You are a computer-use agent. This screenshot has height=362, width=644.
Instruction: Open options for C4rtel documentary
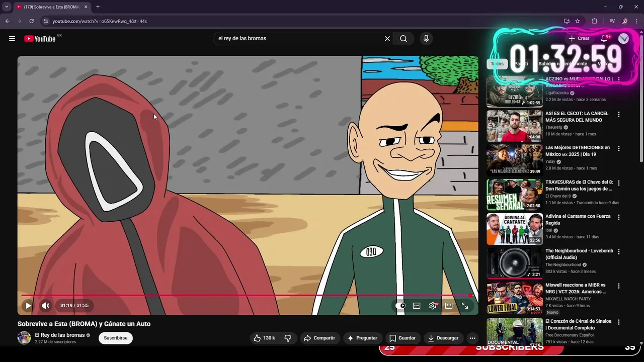click(619, 322)
